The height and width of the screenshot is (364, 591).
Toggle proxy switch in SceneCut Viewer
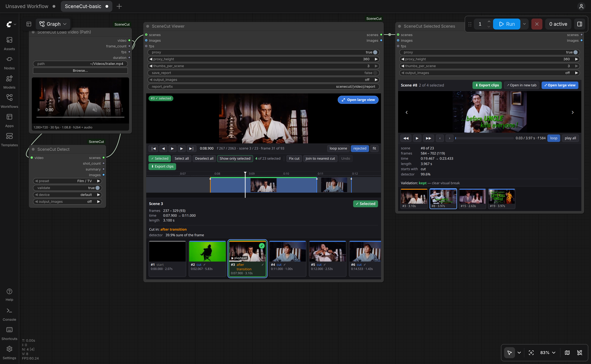375,52
